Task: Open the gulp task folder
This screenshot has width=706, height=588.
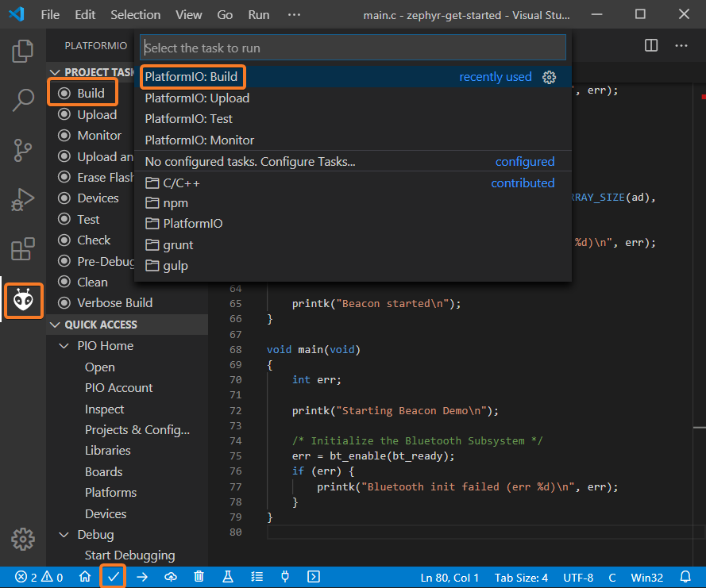Action: pyautogui.click(x=353, y=266)
